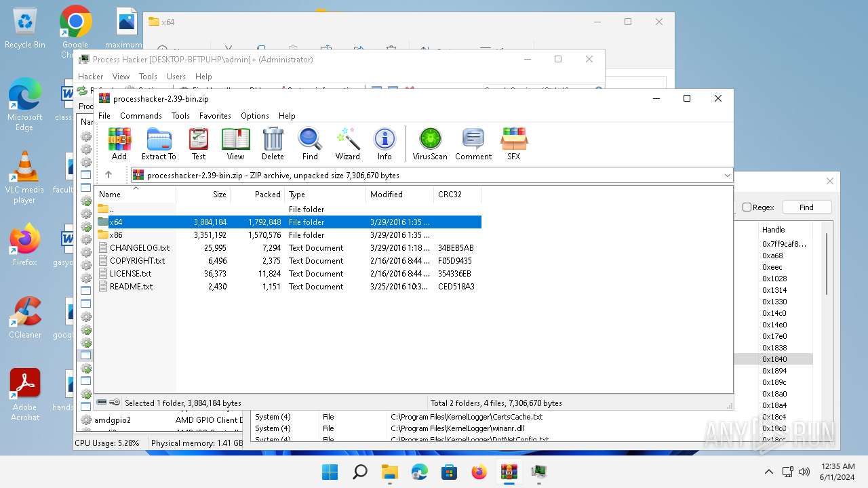Screen dimensions: 868x488
Task: Click CPU Usage status entry
Action: 107,443
